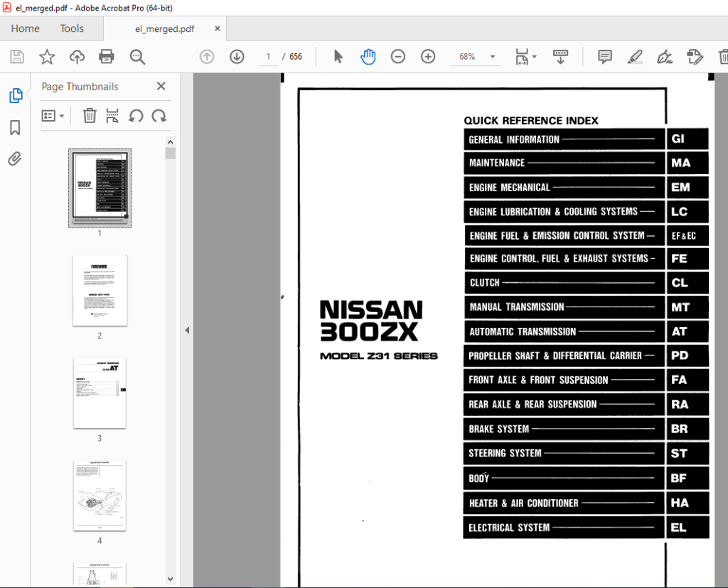This screenshot has height=588, width=728.
Task: Click the Heater & Air Conditioner entry
Action: click(586, 503)
